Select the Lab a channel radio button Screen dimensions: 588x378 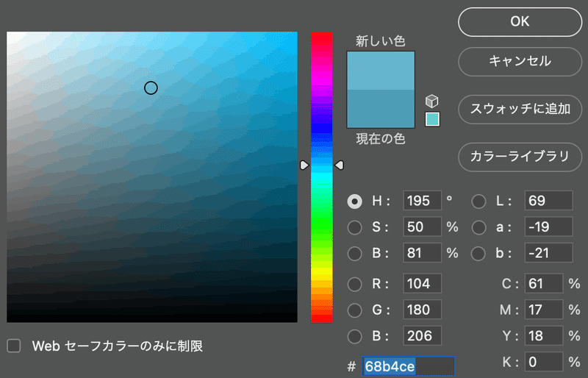479,227
